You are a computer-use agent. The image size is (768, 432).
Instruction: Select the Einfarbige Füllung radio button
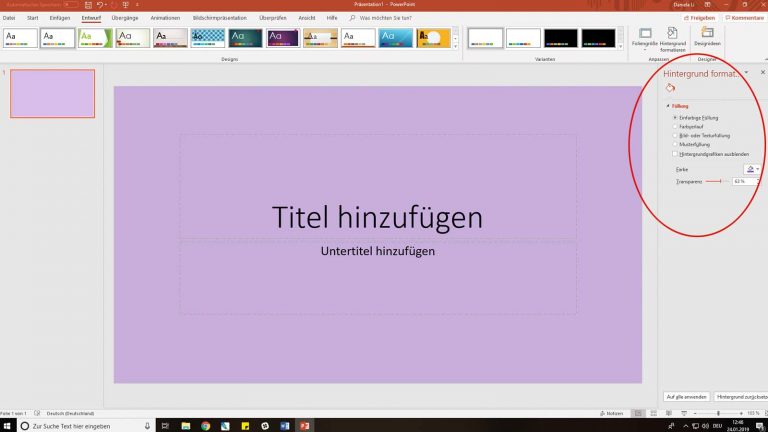[675, 118]
